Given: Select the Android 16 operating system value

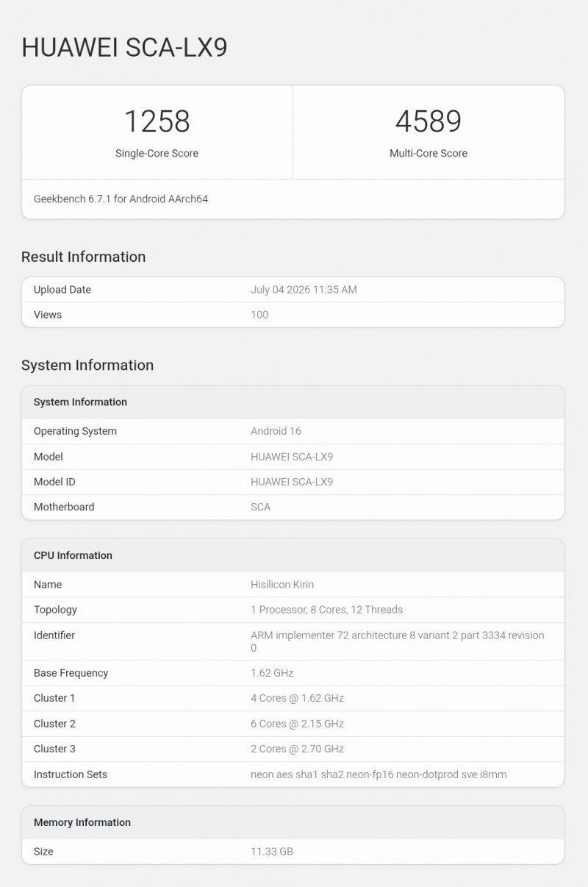Looking at the screenshot, I should pyautogui.click(x=276, y=431).
